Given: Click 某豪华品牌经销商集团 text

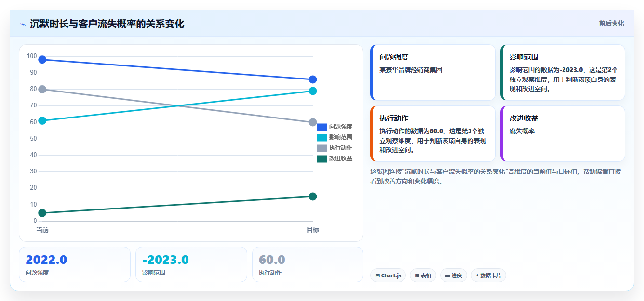Looking at the screenshot, I should [x=411, y=70].
